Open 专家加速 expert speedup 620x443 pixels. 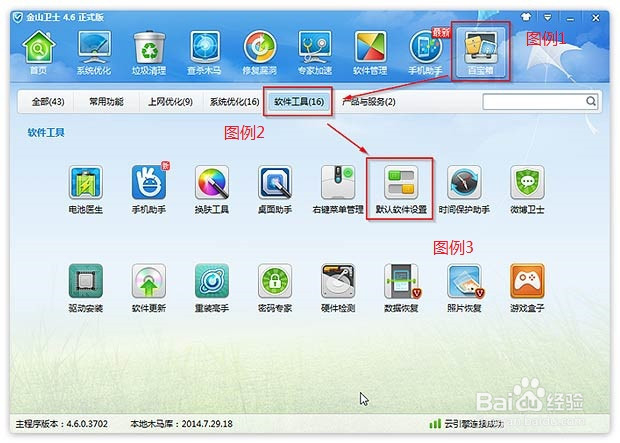pyautogui.click(x=315, y=53)
